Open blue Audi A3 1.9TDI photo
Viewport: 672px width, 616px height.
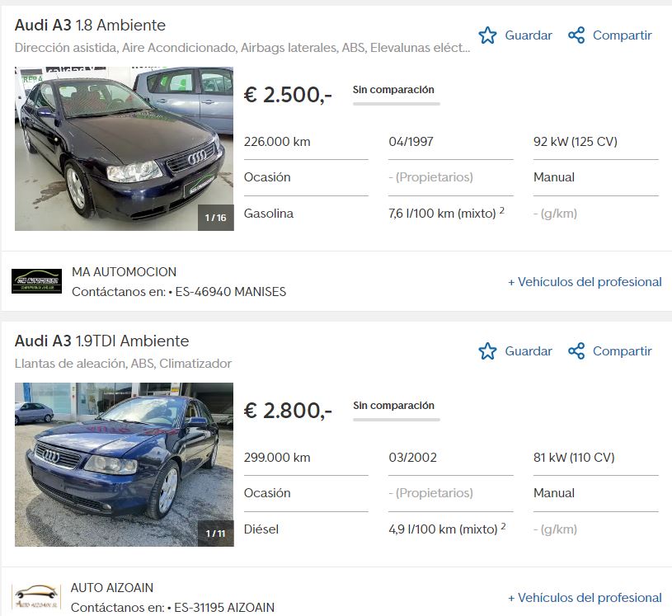[x=125, y=464]
